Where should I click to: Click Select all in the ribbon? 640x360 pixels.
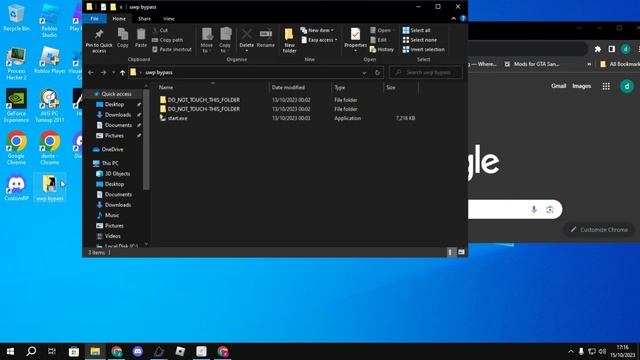(x=416, y=30)
